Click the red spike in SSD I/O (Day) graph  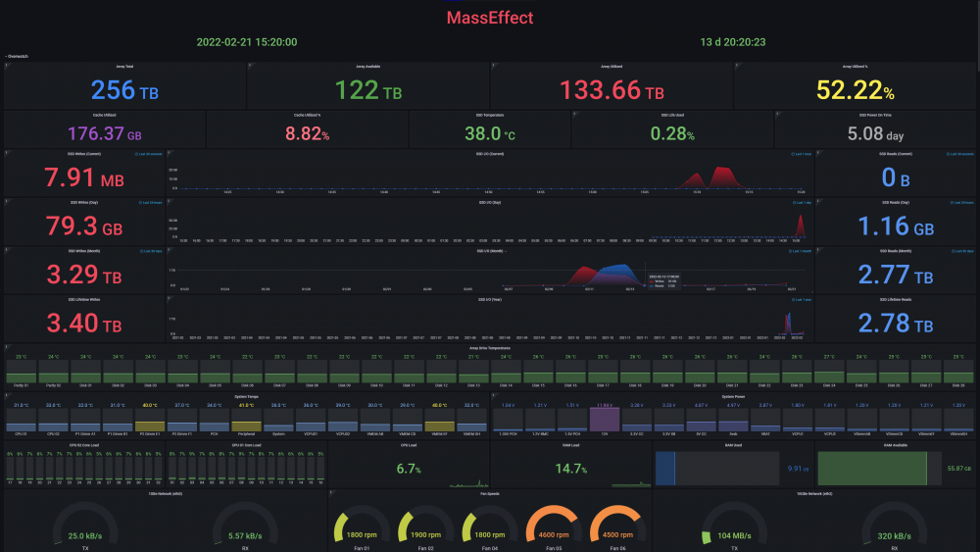click(800, 226)
